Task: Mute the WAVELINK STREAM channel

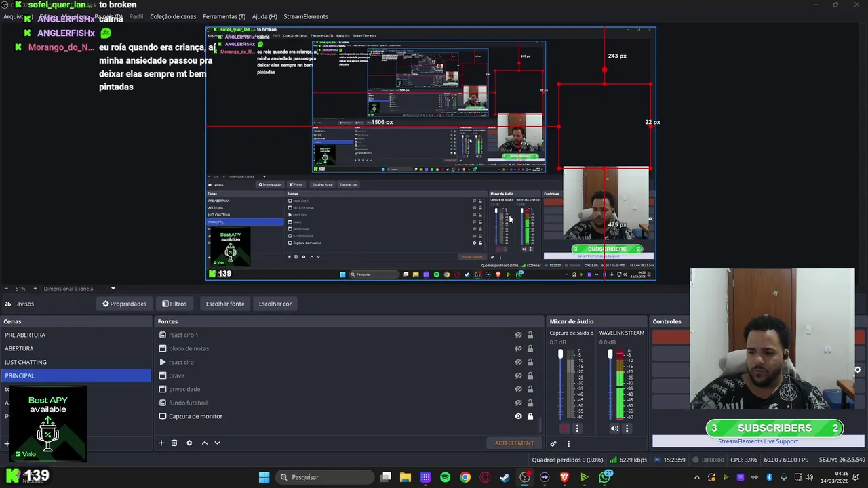Action: click(x=614, y=428)
